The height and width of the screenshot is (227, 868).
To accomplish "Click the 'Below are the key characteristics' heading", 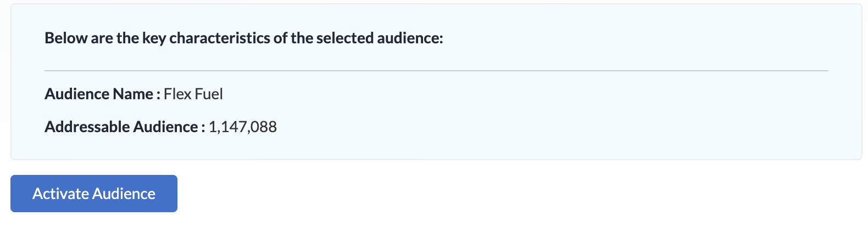I will 243,38.
